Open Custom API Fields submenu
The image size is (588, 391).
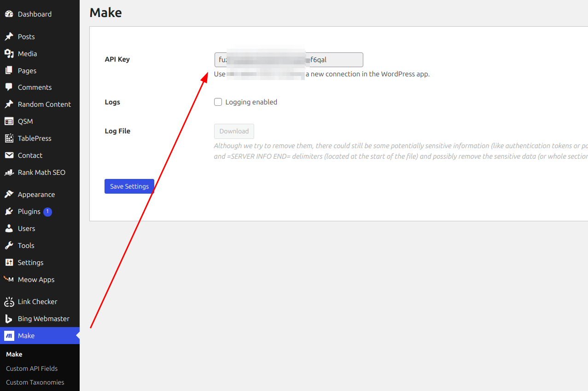click(32, 368)
